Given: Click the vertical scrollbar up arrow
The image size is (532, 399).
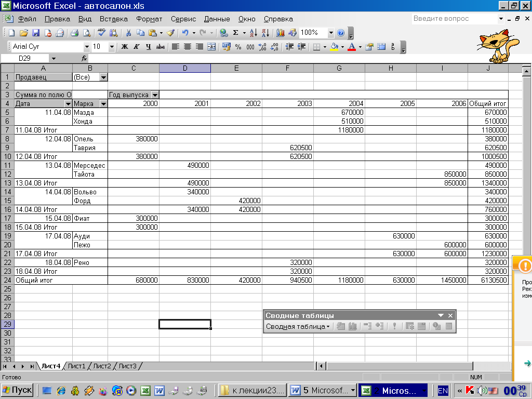Looking at the screenshot, I should (526, 72).
